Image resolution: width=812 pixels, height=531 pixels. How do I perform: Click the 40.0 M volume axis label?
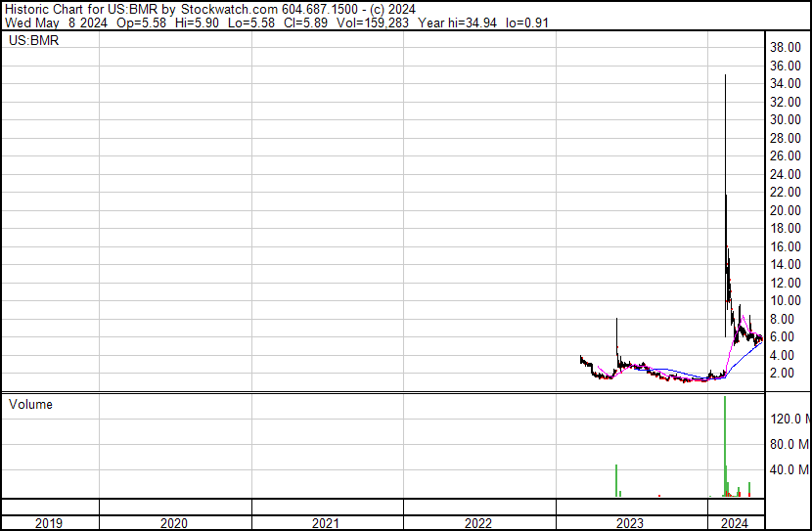point(789,470)
